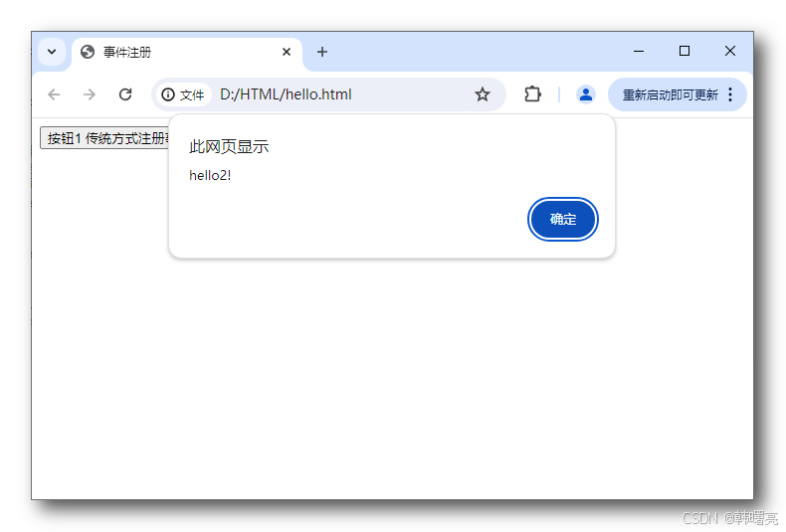Open the user profile icon

coord(585,94)
